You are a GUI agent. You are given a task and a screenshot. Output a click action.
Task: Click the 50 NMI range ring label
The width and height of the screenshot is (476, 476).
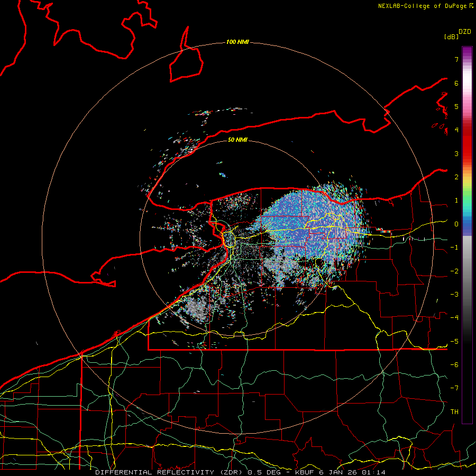point(237,140)
